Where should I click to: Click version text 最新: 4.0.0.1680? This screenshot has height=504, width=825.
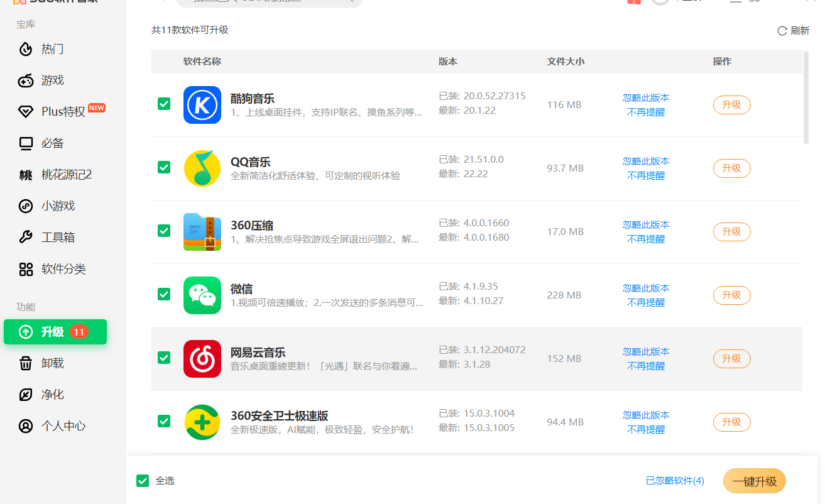[x=474, y=238]
